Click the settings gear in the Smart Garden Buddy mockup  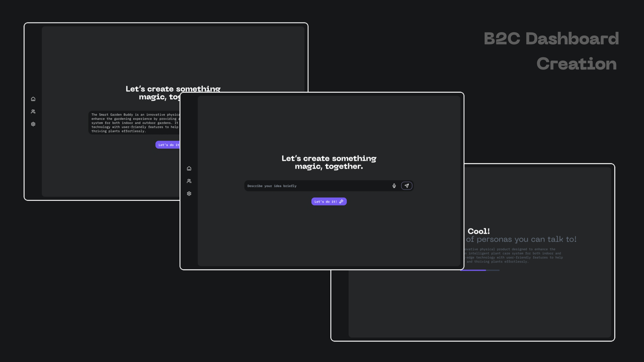[33, 124]
